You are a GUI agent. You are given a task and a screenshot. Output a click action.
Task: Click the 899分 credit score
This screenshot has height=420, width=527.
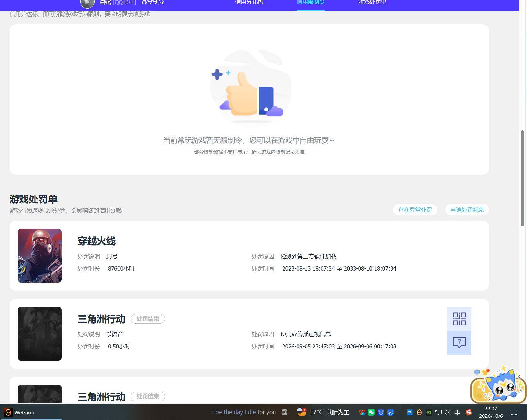pyautogui.click(x=152, y=2)
